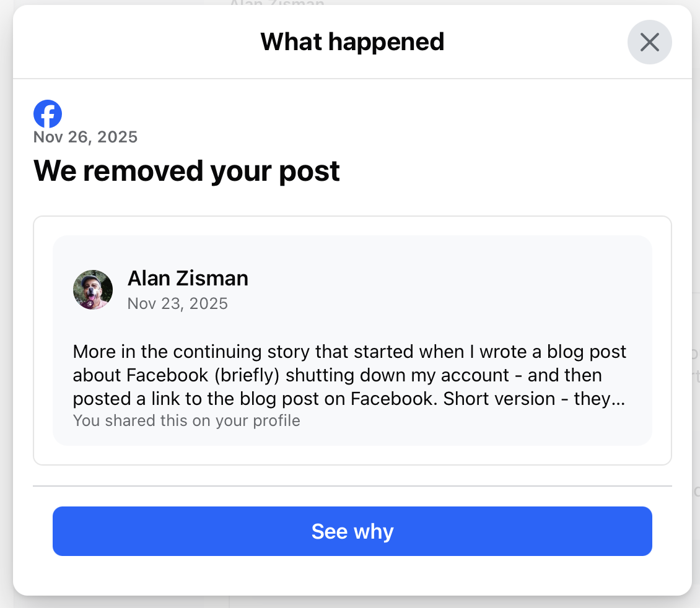Click the Nov 23, 2025 post date
700x608 pixels.
coord(177,303)
